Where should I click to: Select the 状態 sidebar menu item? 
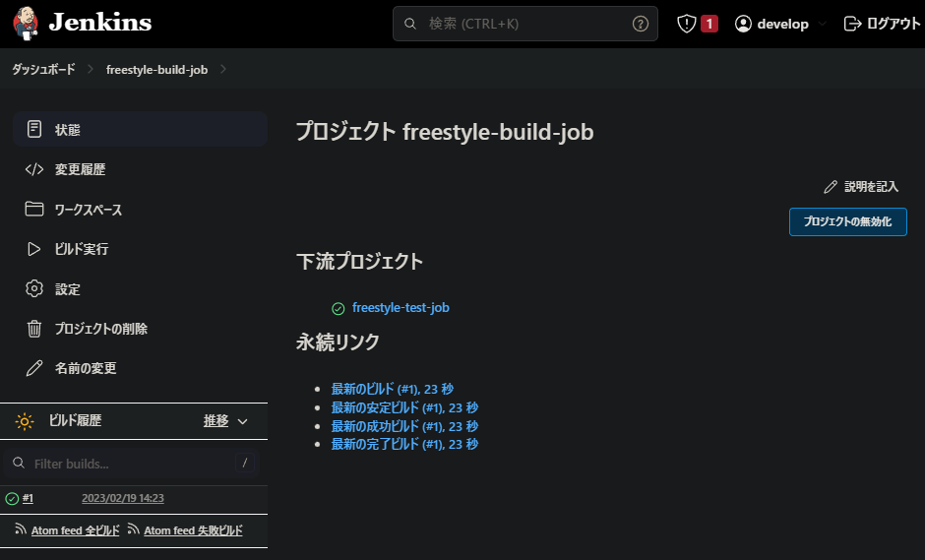[x=140, y=129]
